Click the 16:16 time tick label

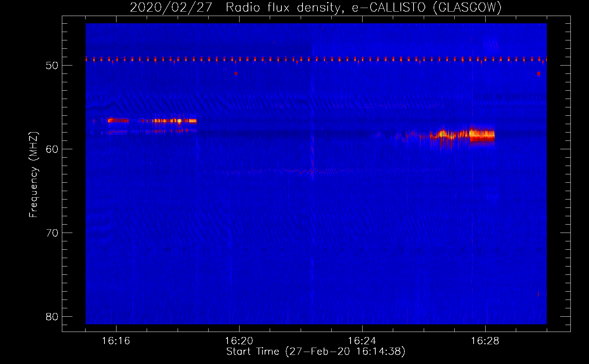click(116, 341)
